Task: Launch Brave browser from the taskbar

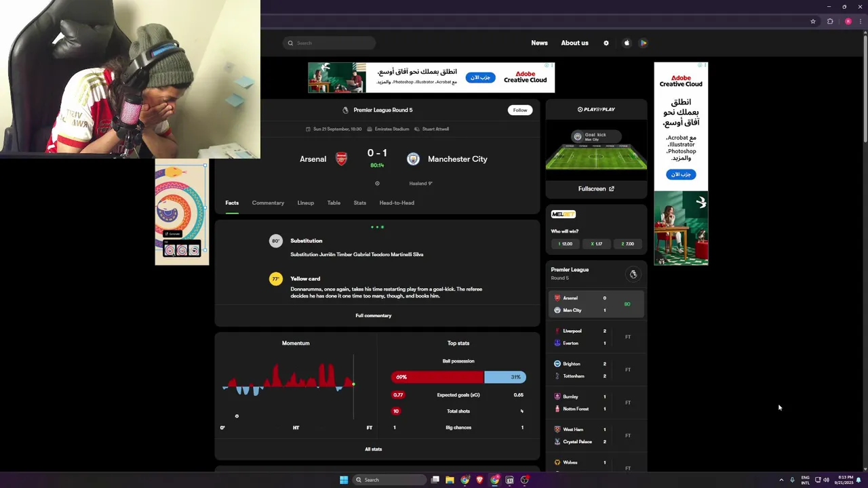Action: [x=479, y=480]
